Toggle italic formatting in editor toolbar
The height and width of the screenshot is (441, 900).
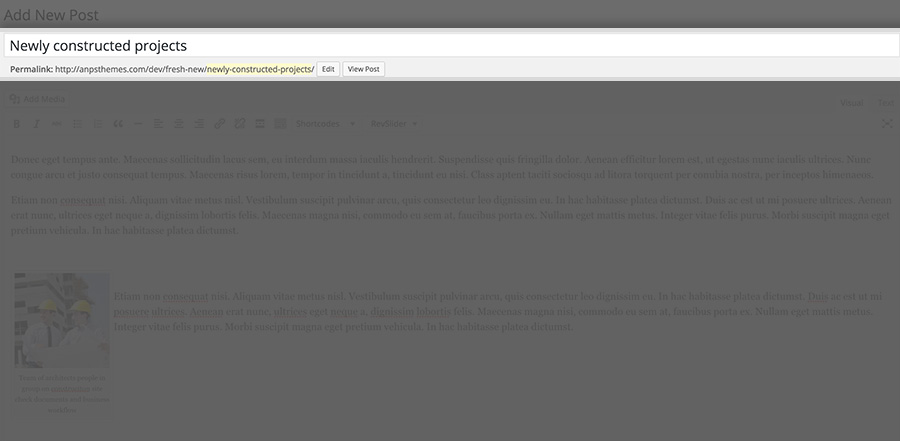coord(37,124)
